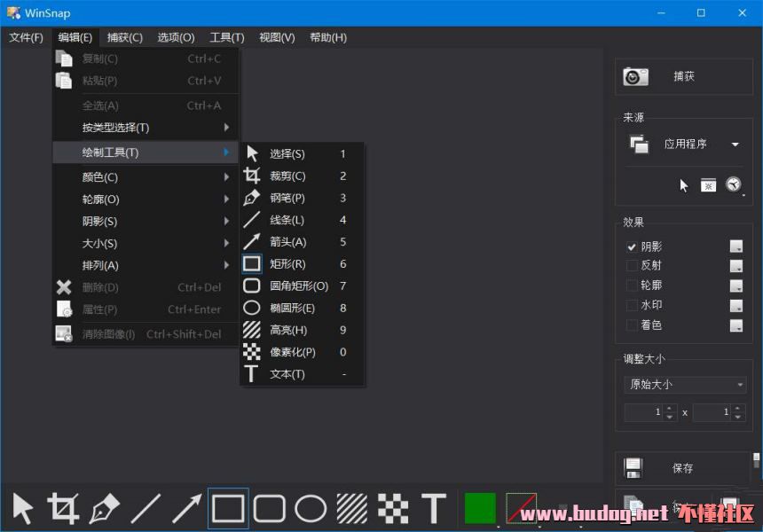Expand the 阴影(S) submenu in Edit menu

tap(146, 222)
